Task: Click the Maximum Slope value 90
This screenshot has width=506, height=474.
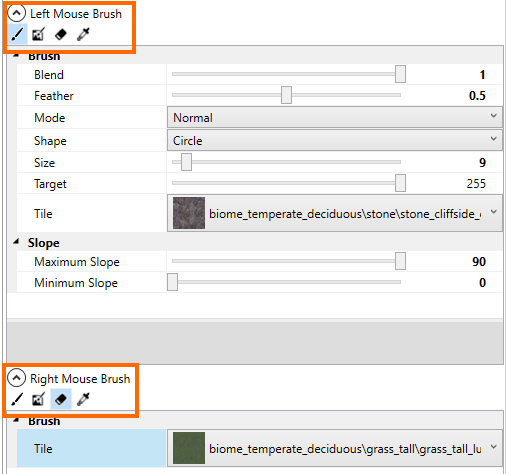Action: point(479,262)
